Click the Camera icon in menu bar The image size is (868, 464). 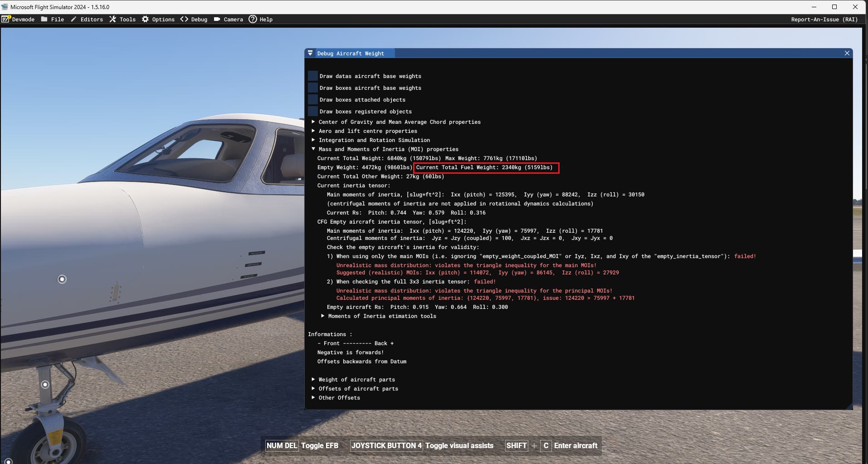(217, 19)
